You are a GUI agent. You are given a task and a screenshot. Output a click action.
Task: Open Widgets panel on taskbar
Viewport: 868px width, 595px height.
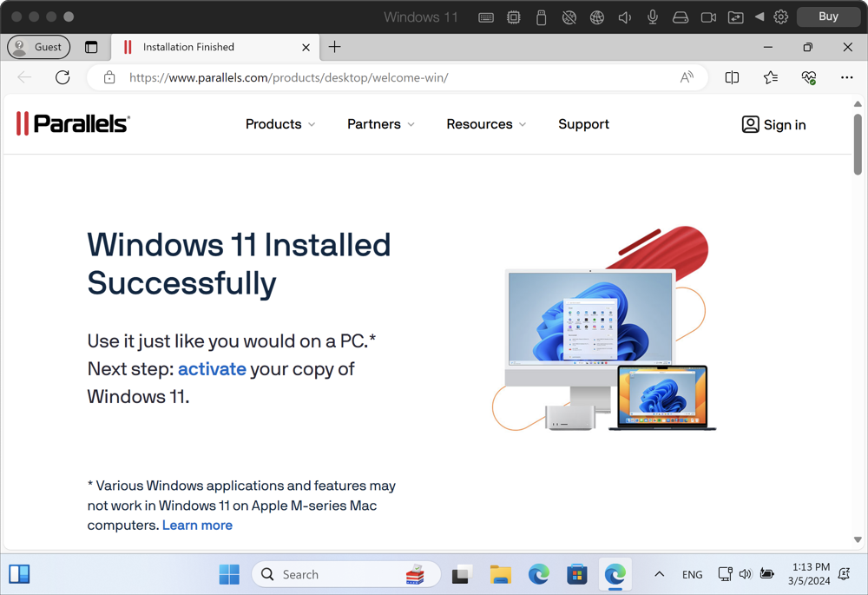pos(19,574)
